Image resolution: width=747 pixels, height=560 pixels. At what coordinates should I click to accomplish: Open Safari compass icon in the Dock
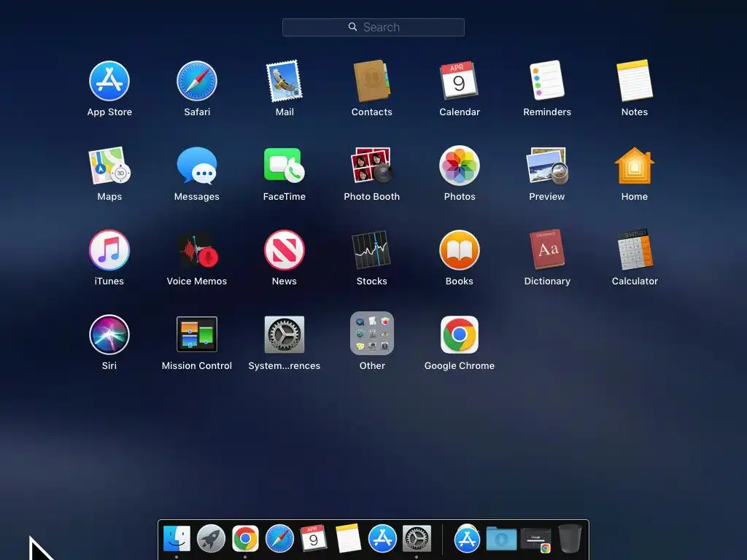point(279,539)
